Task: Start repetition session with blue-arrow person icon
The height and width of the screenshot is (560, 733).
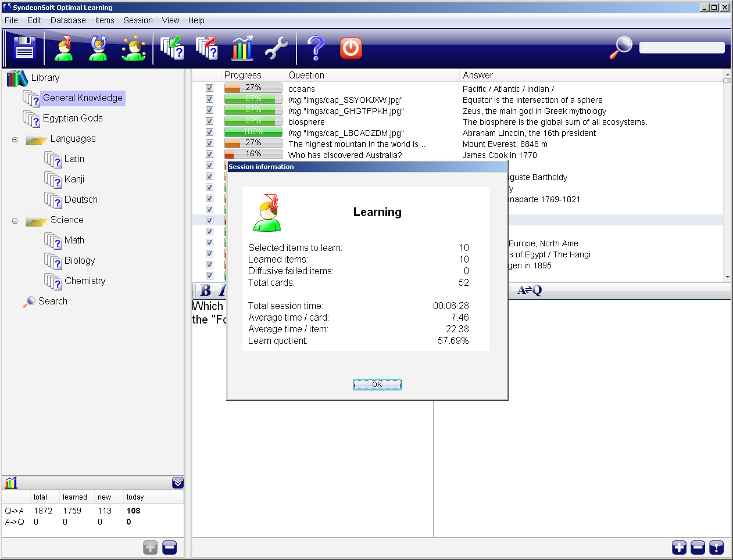Action: [x=98, y=48]
